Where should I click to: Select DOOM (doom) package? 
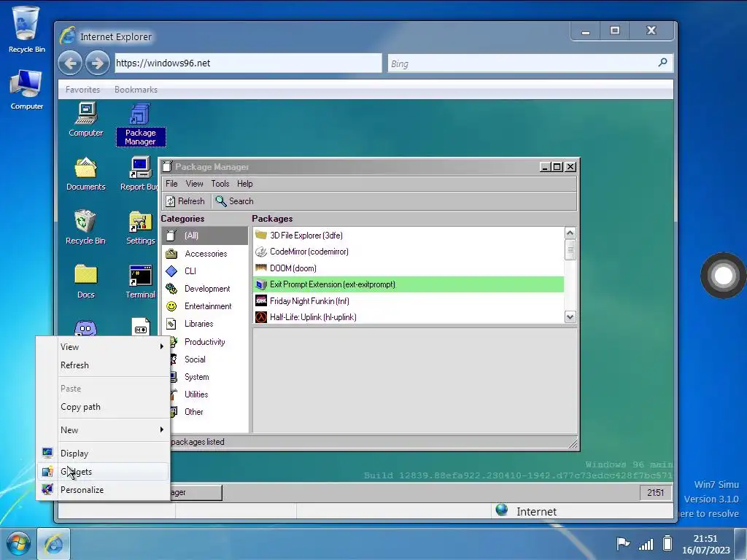click(x=409, y=268)
